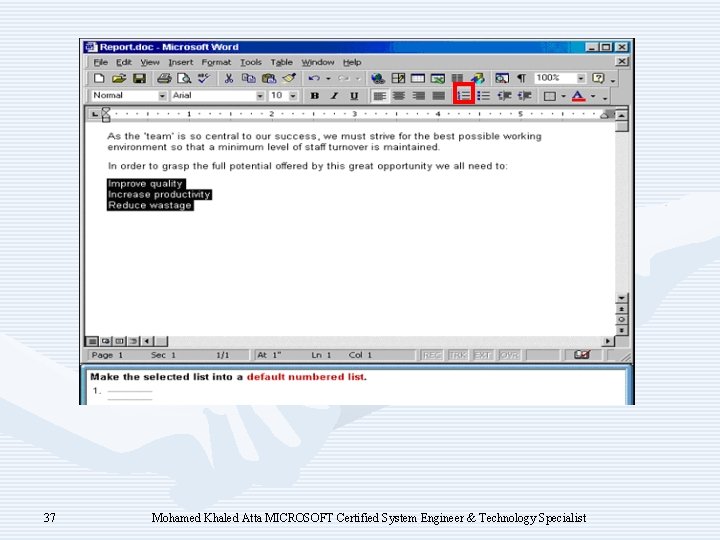720x540 pixels.
Task: Center the selected text
Action: click(399, 96)
